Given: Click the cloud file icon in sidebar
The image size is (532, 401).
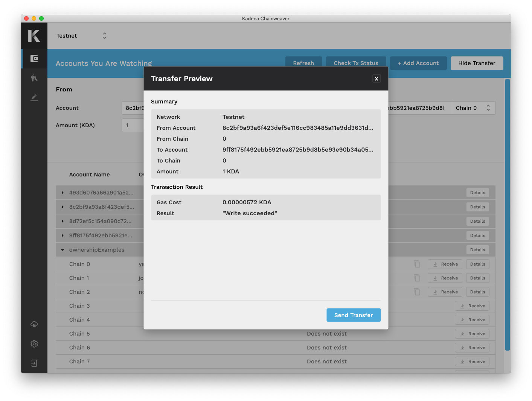Looking at the screenshot, I should tap(34, 324).
